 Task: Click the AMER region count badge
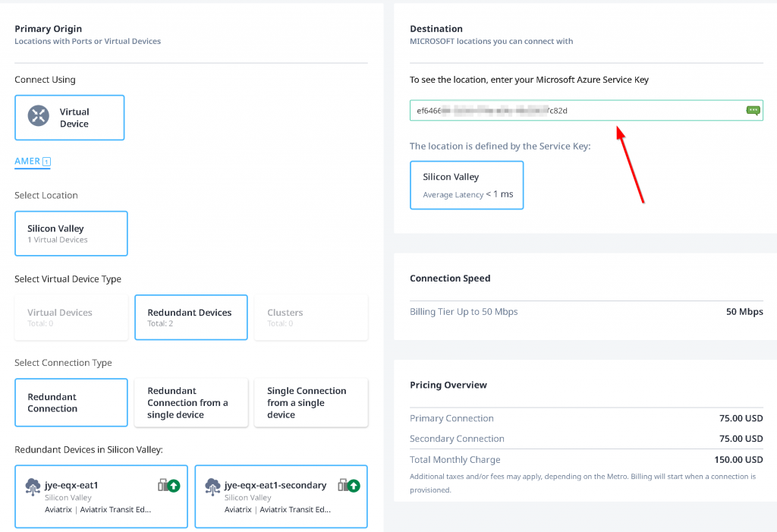point(46,162)
